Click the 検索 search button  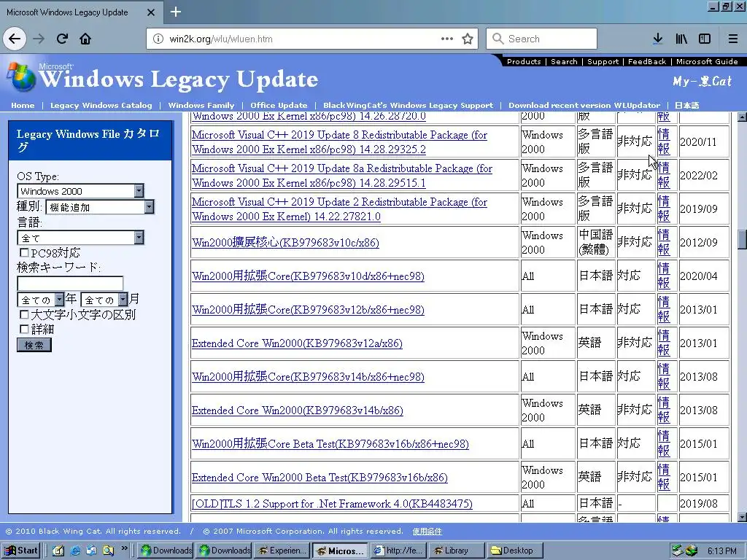(34, 345)
